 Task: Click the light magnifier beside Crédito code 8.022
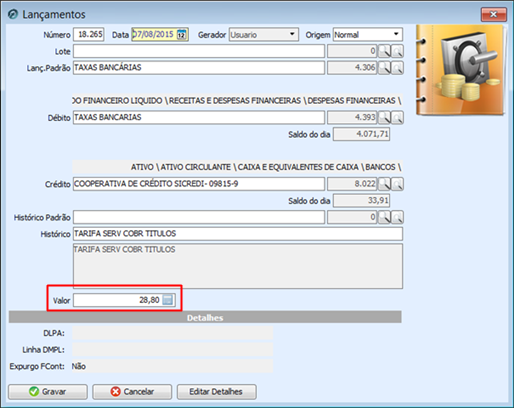coord(397,184)
